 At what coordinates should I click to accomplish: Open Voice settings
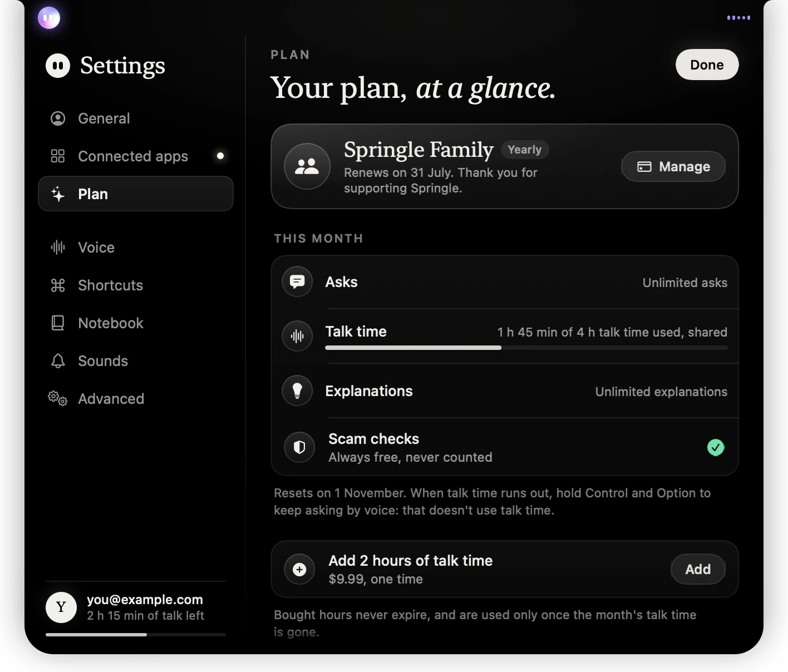click(x=136, y=248)
